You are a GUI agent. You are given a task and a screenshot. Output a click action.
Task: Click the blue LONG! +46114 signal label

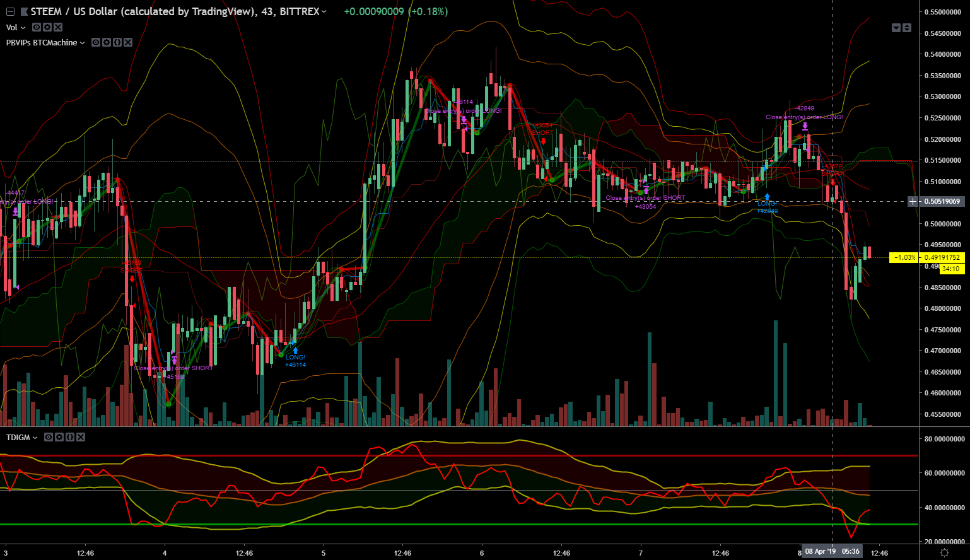pyautogui.click(x=295, y=361)
